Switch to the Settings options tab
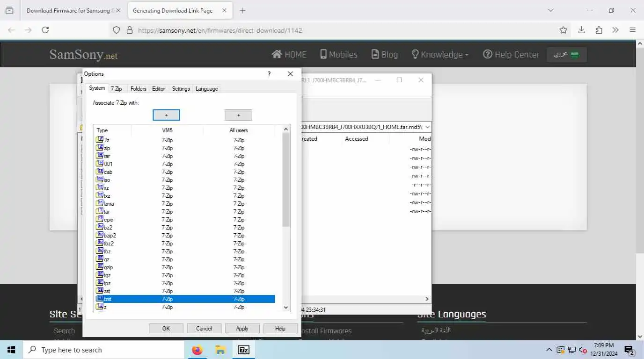Screen dimensions: 644x359 [181, 89]
